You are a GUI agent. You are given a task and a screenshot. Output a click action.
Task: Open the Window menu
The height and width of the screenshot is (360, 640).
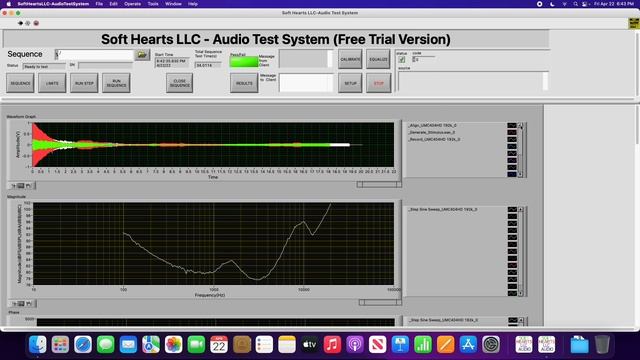pos(173,4)
